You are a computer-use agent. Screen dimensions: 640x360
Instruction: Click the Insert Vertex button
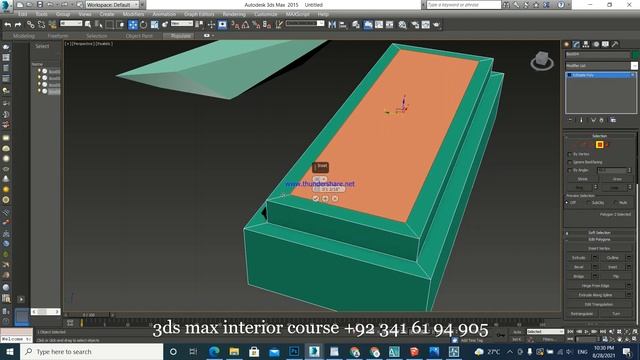tap(599, 248)
